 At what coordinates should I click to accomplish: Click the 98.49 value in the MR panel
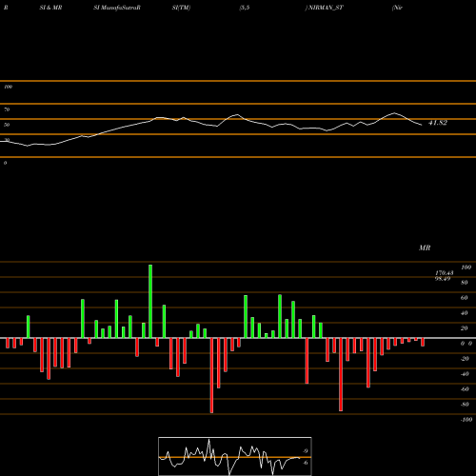443,279
